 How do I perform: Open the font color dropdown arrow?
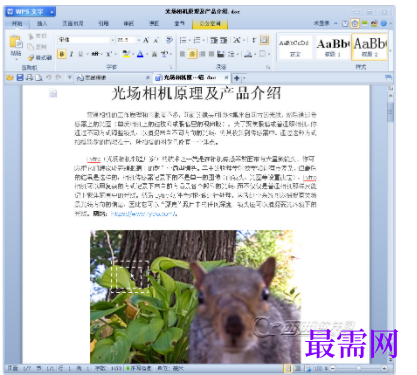(x=147, y=54)
